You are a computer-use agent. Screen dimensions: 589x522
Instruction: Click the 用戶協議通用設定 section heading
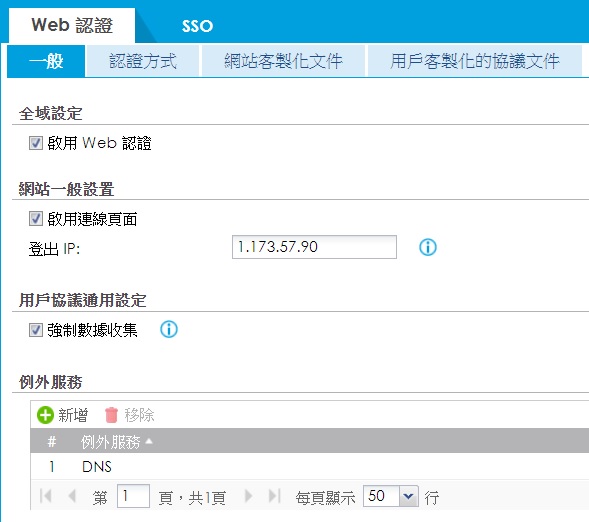83,300
